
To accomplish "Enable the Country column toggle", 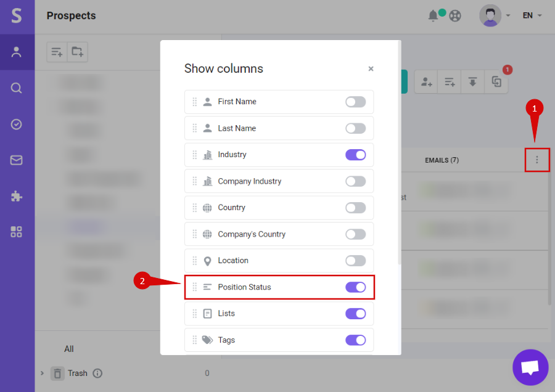I will click(355, 208).
